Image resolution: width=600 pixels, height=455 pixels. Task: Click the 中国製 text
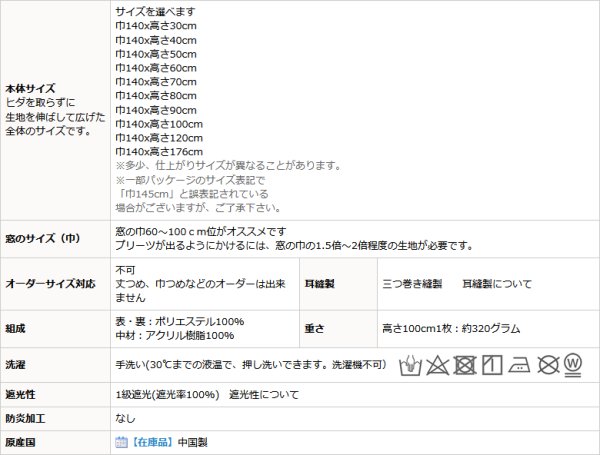[x=192, y=442]
